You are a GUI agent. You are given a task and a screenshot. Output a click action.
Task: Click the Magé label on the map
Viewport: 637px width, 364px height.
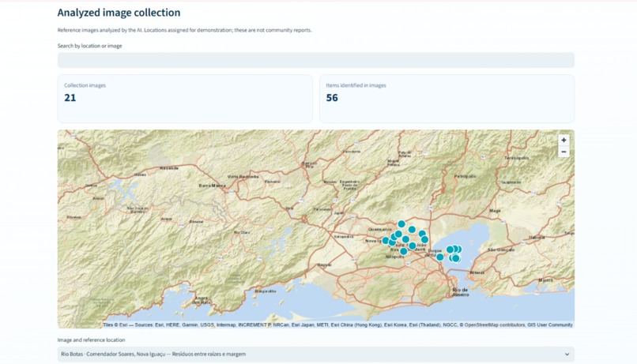click(495, 211)
